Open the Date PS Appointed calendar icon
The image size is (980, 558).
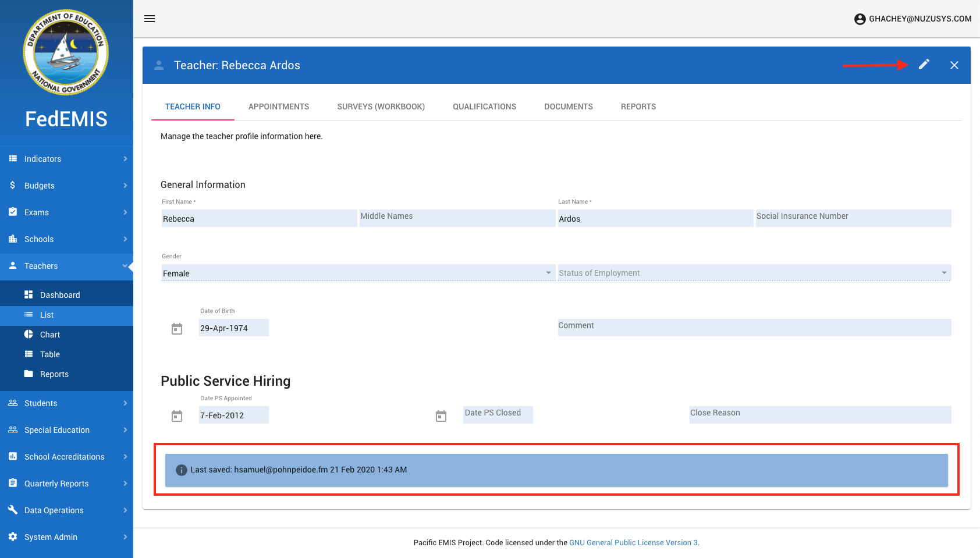pyautogui.click(x=177, y=416)
